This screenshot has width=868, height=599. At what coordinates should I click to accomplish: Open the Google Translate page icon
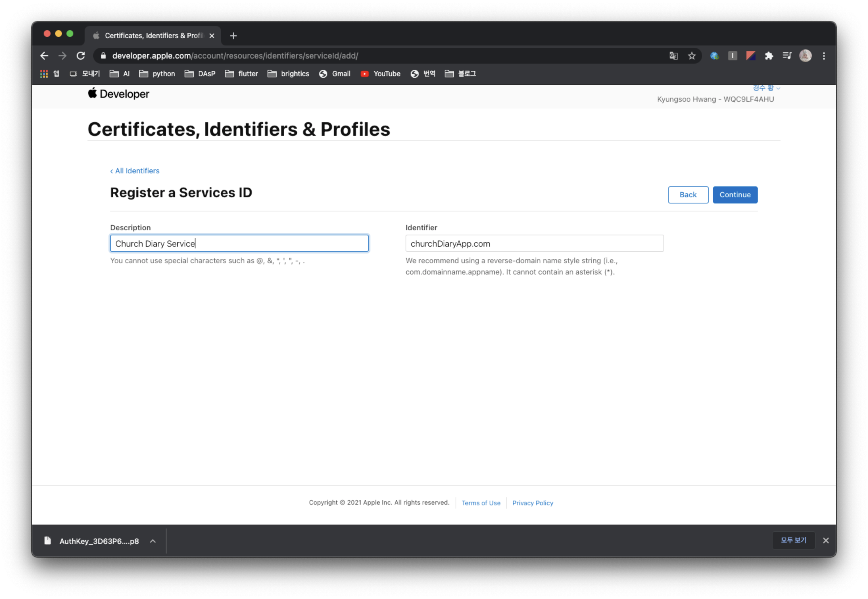[x=673, y=56]
